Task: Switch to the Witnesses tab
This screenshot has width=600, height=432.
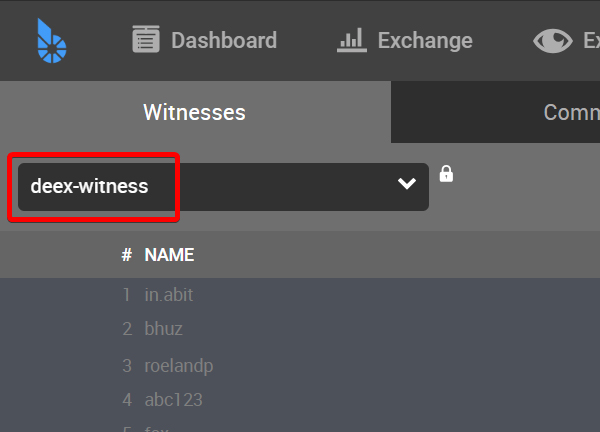Action: point(194,112)
